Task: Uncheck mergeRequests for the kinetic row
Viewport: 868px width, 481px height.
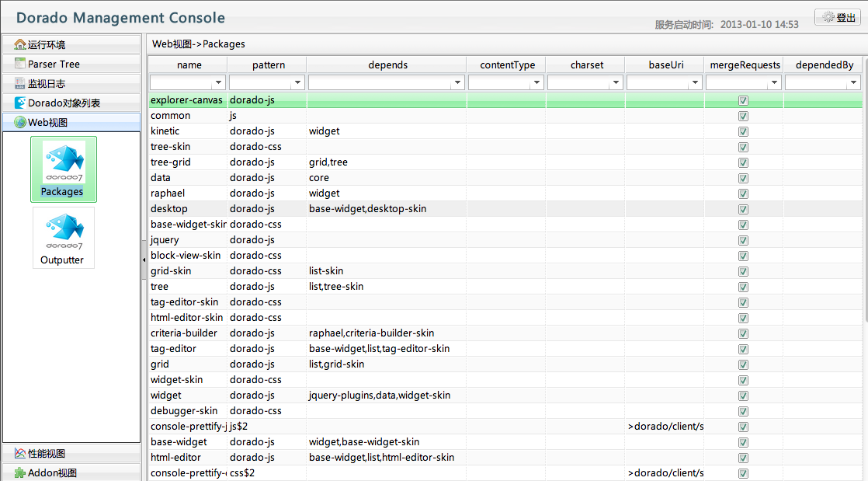Action: coord(743,131)
